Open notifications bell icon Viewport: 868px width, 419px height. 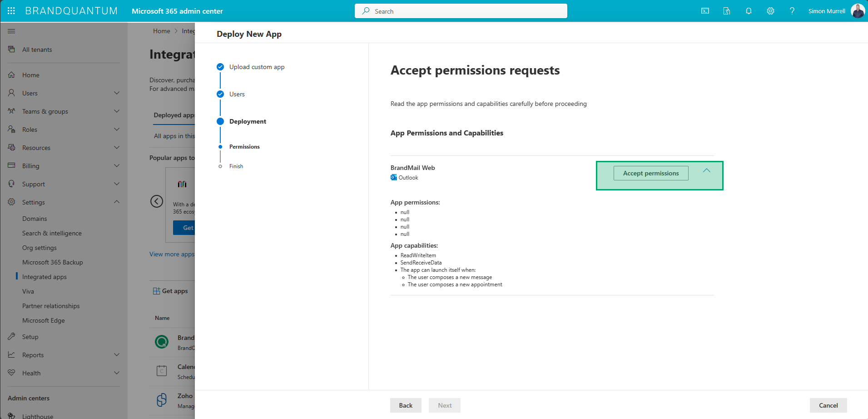pos(749,11)
